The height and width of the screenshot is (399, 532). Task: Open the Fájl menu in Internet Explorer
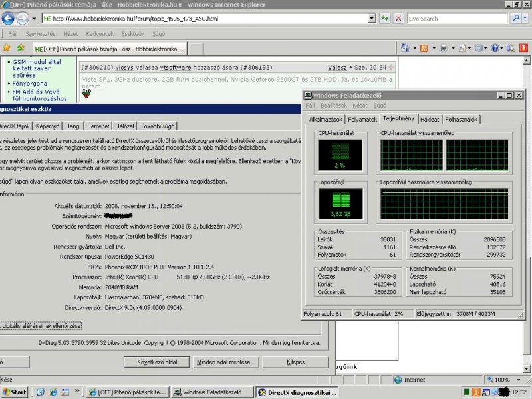pyautogui.click(x=13, y=34)
